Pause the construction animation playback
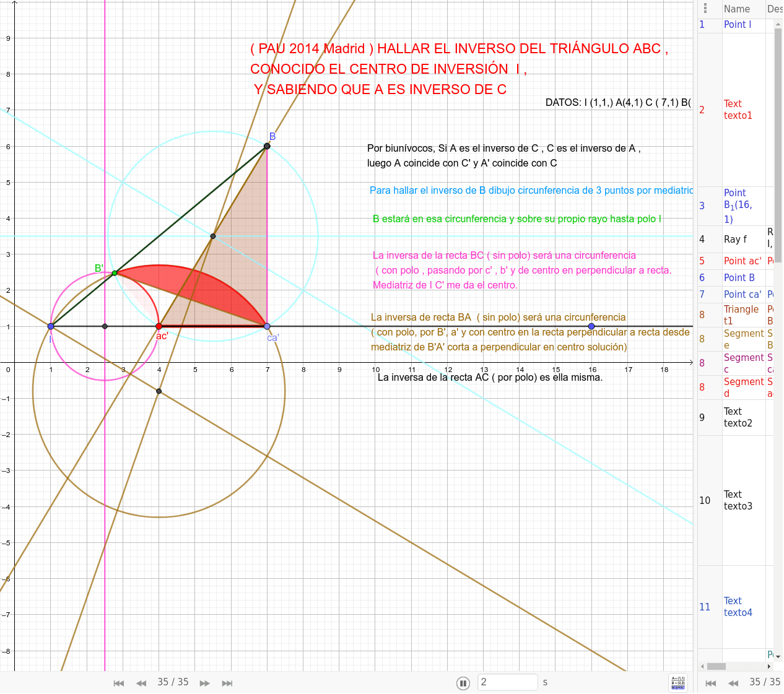The image size is (784, 694). (x=463, y=683)
